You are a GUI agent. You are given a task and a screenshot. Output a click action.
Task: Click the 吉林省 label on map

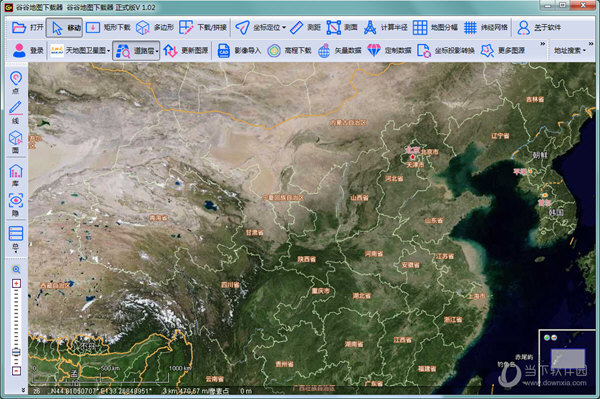tap(535, 99)
